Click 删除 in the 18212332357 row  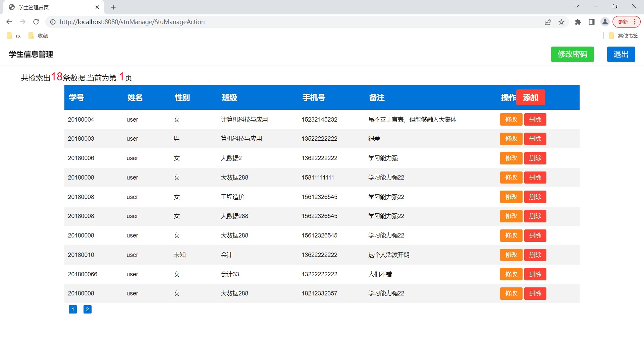pyautogui.click(x=535, y=293)
